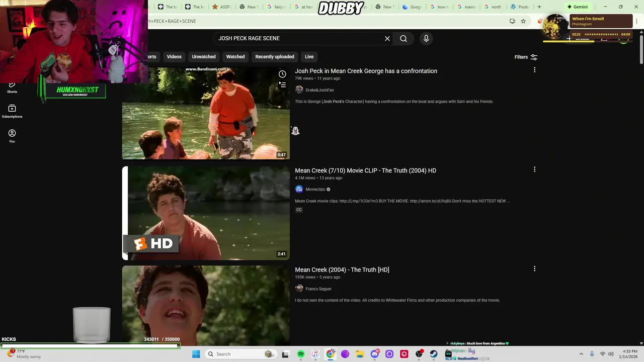Click the CC badge on Movieclips result
Viewport: 644px width, 362px height.
[299, 210]
